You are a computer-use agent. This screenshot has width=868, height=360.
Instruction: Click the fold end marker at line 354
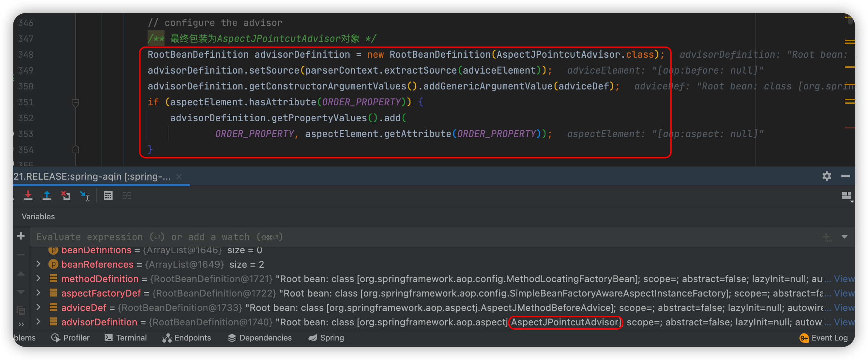(76, 149)
